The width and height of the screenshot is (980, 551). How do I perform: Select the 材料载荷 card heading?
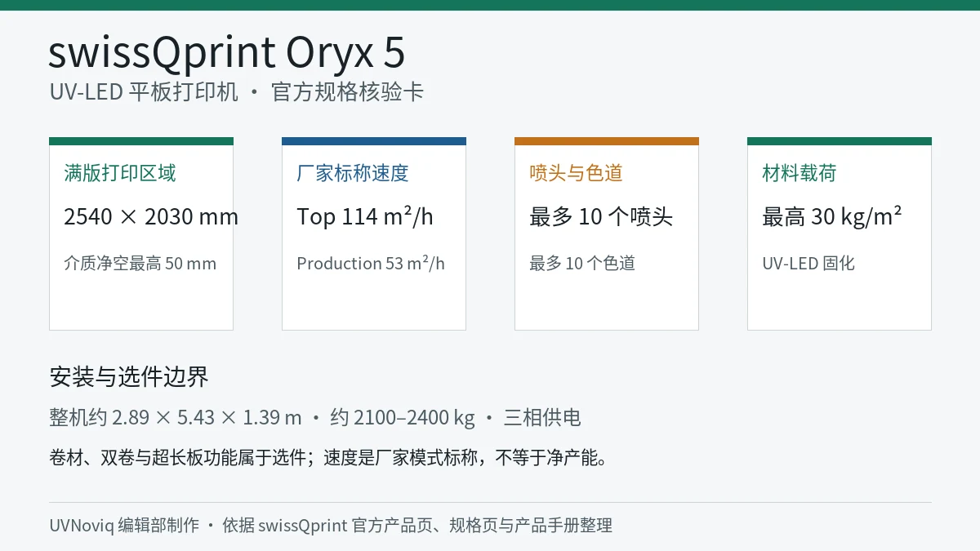click(800, 173)
